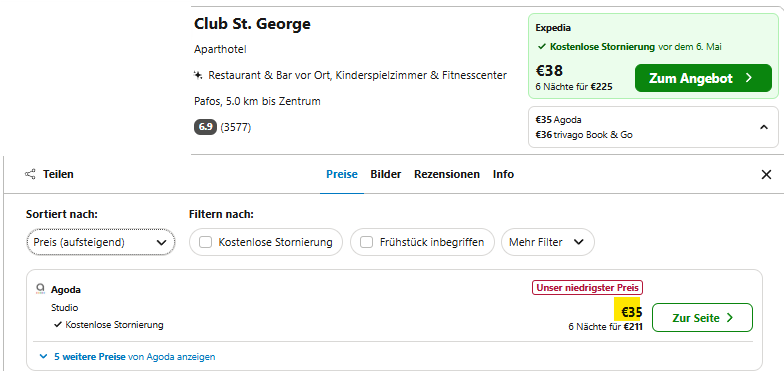Click the arrow on Zum Angebot button
The image size is (784, 371).
(748, 78)
